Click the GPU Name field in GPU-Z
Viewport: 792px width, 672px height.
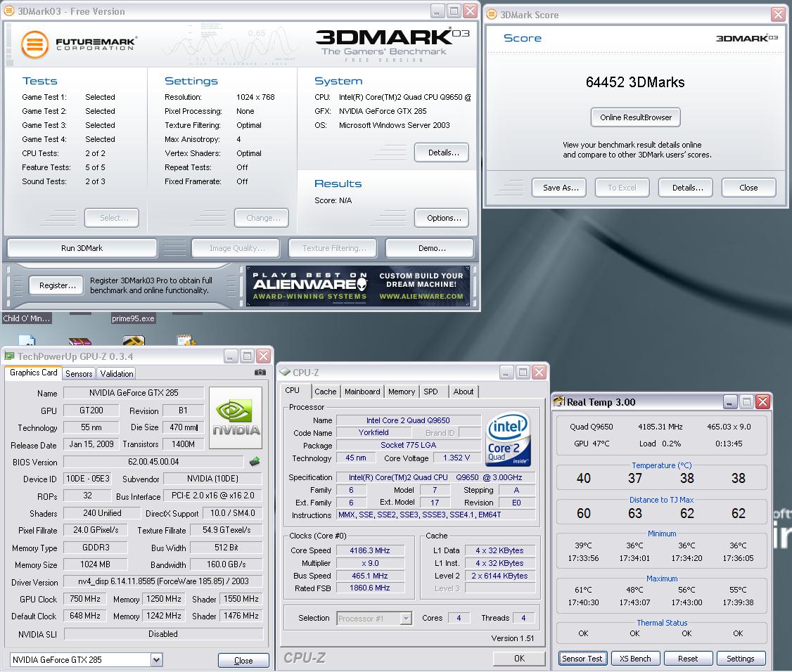pyautogui.click(x=134, y=393)
